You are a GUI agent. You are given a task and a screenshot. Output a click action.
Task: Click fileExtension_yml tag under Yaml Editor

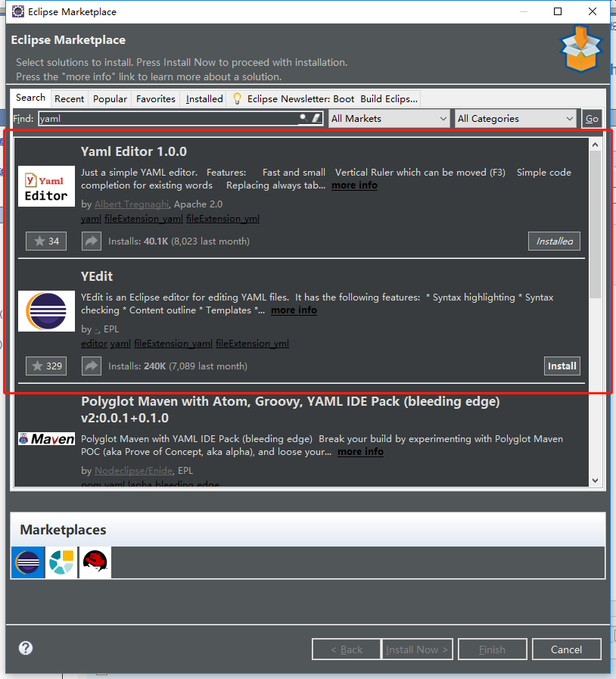(x=223, y=219)
